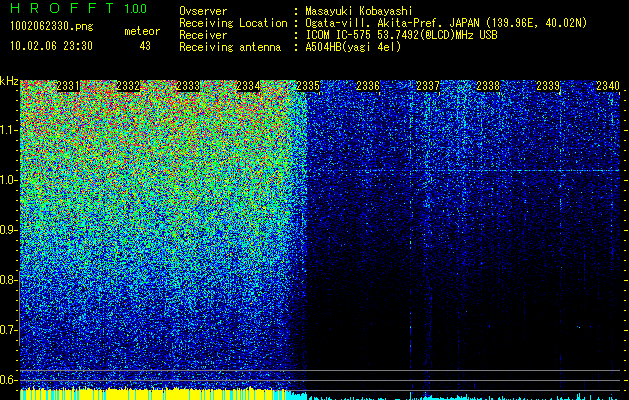Click the 2336 time marker

pyautogui.click(x=368, y=86)
